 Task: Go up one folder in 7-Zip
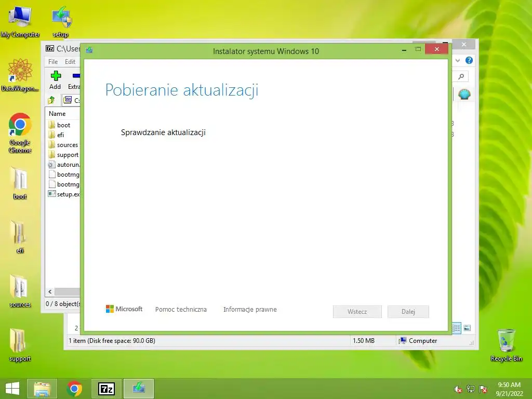pyautogui.click(x=51, y=100)
